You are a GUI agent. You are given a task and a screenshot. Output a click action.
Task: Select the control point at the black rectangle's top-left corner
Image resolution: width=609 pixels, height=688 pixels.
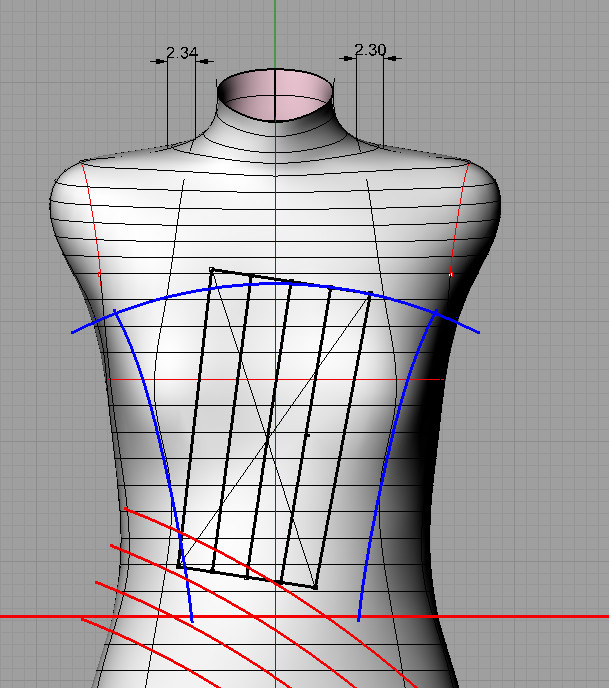[212, 269]
